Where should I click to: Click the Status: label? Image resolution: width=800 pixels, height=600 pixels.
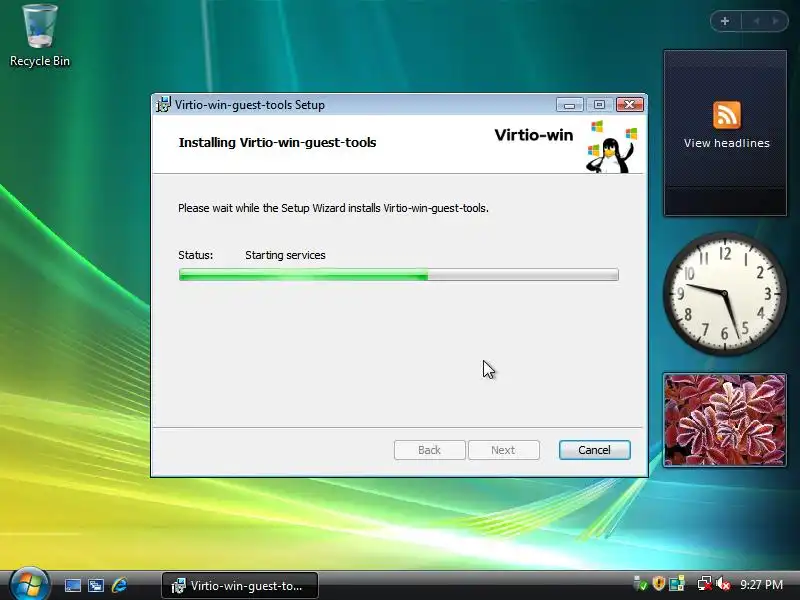[x=195, y=255]
